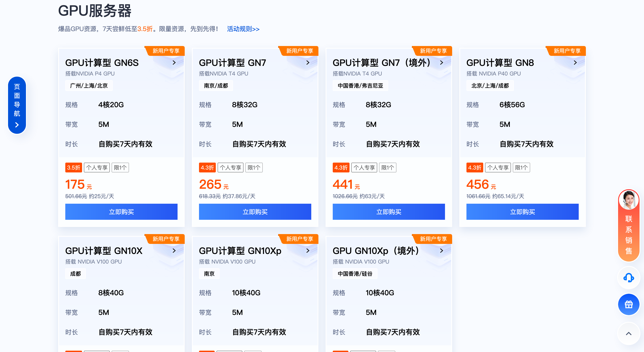Click the sales representative avatar

[628, 200]
